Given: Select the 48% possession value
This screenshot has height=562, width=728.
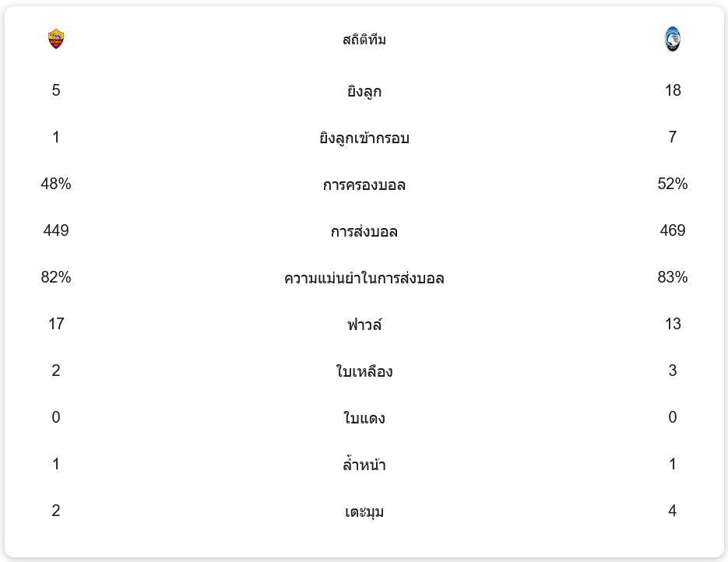Looking at the screenshot, I should (x=56, y=184).
